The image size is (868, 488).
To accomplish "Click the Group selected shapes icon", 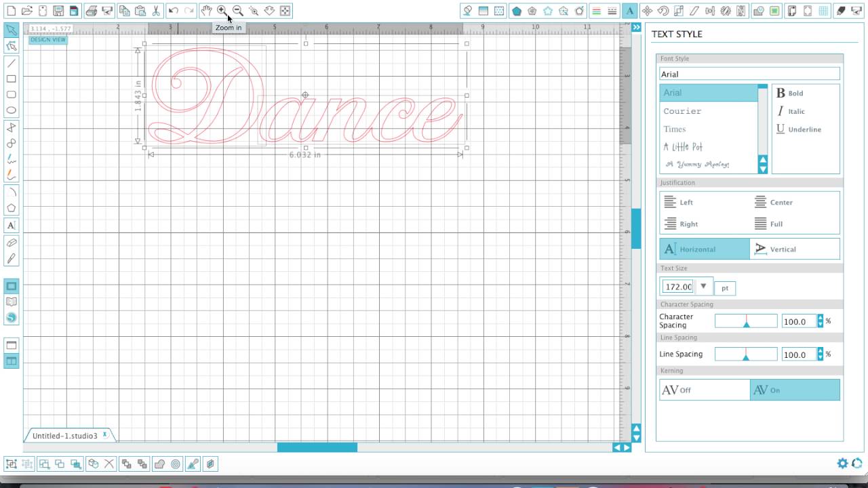I will 11,464.
